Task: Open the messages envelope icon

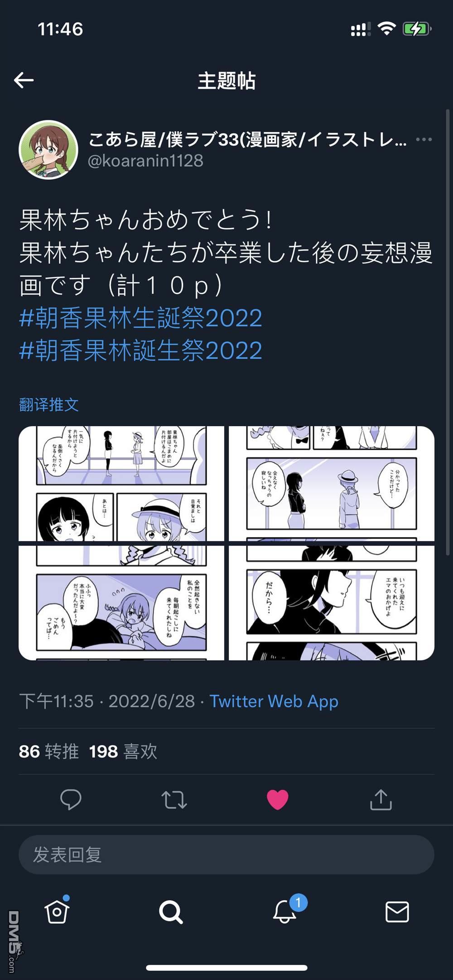Action: click(x=397, y=912)
